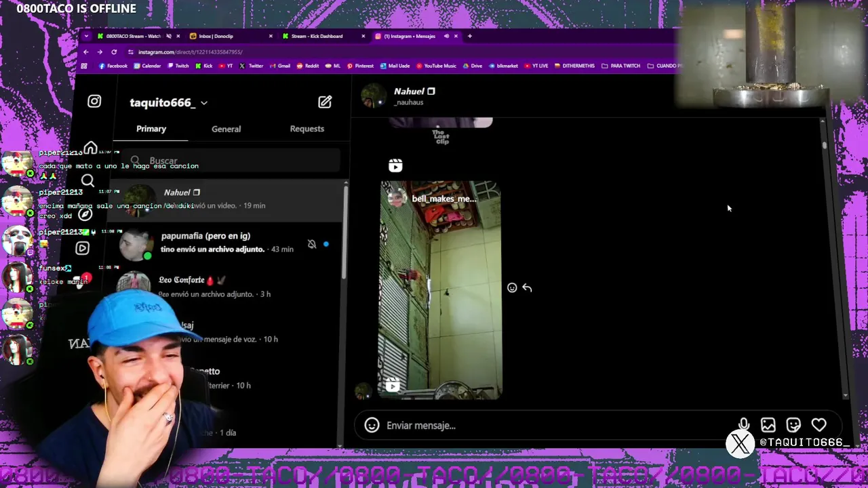Mute audio on Instagram browser tab

coord(446,36)
